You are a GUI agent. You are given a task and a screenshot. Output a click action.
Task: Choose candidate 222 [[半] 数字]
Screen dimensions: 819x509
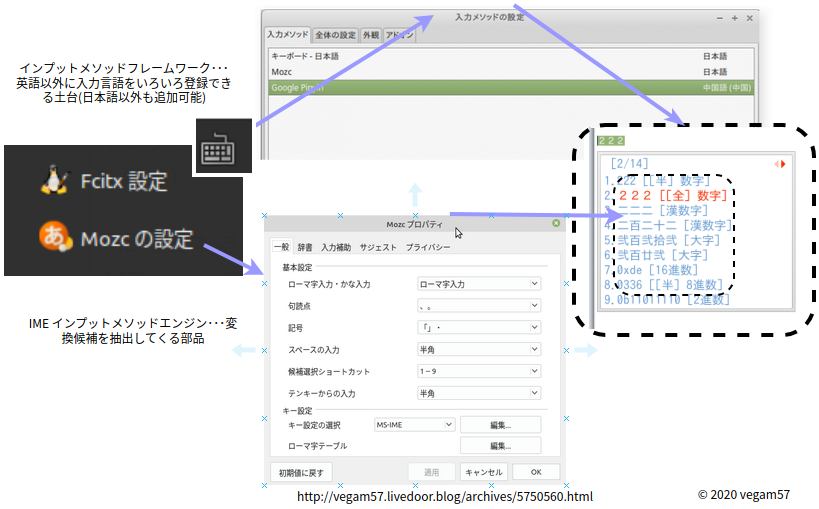tap(657, 181)
